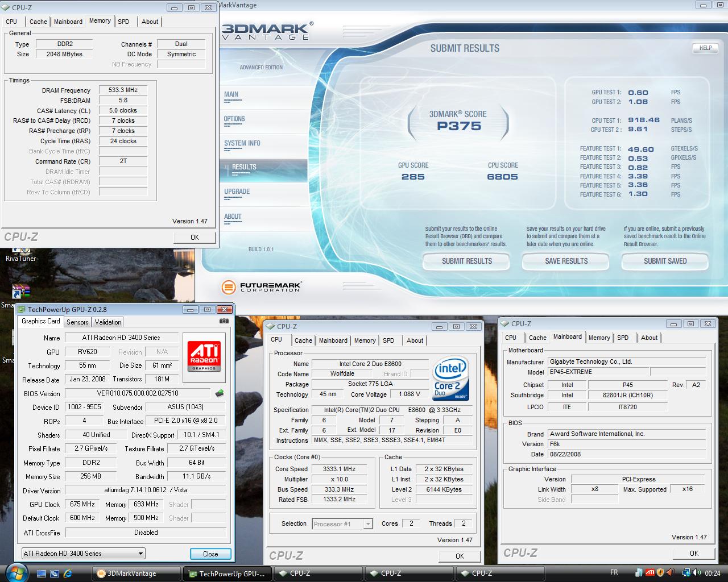Switch to TechPowerUp GPU-Z taskbar button

227,573
